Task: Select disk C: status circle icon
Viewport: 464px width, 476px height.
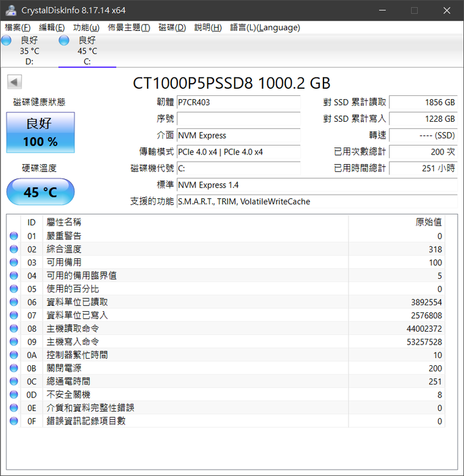Action: (64, 41)
